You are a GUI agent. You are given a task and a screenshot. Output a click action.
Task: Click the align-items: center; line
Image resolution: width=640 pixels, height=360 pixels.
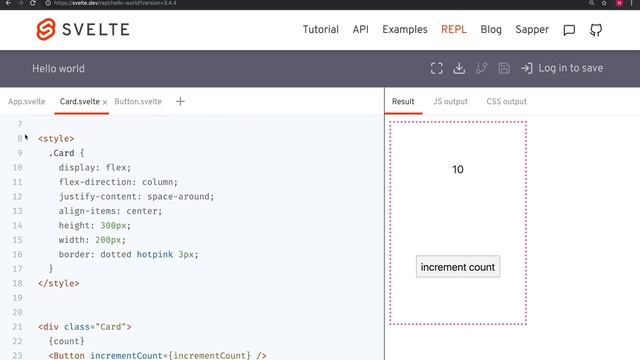[x=110, y=211]
